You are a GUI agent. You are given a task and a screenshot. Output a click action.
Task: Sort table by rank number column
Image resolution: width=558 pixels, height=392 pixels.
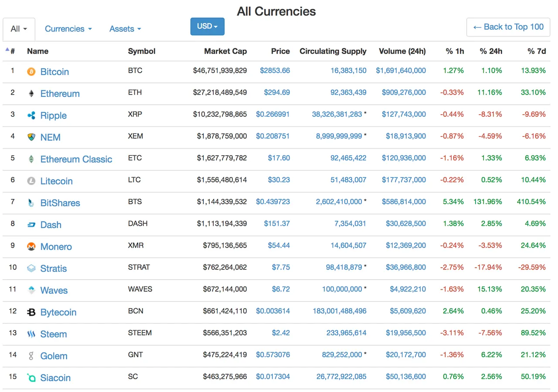click(x=10, y=51)
